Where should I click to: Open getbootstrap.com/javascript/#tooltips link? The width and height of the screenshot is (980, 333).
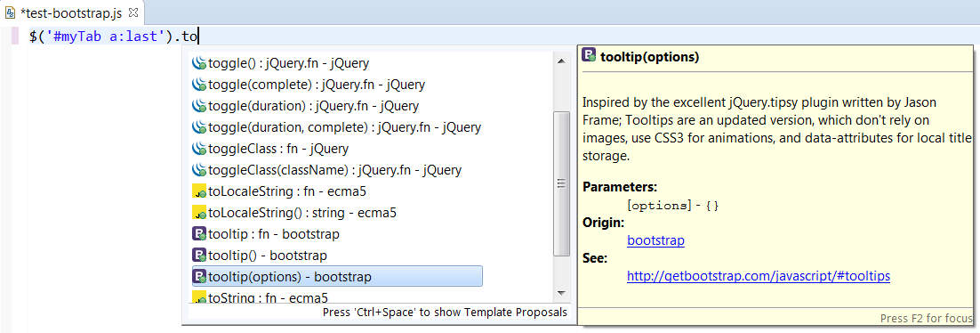[x=759, y=275]
